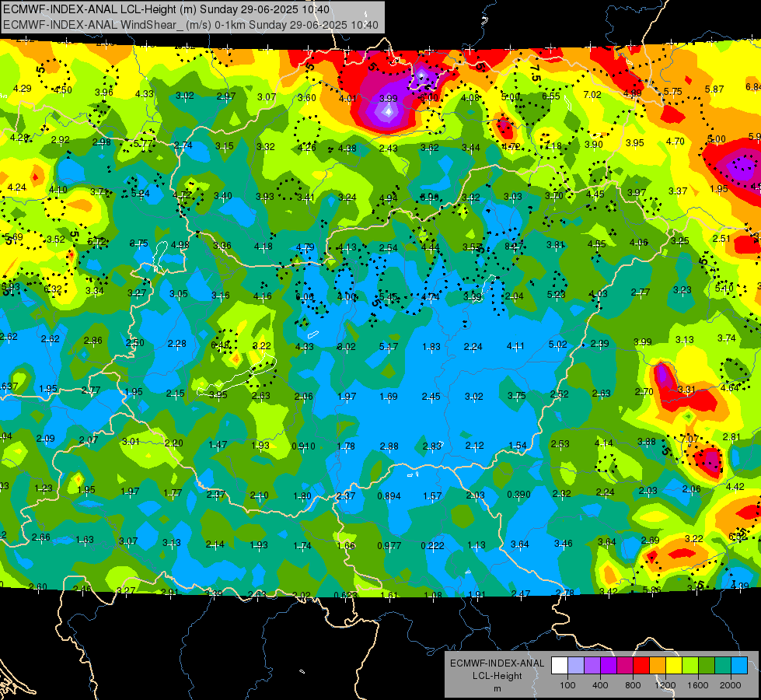Click the wind shear value '2.51'
The height and width of the screenshot is (700, 761).
pyautogui.click(x=721, y=238)
